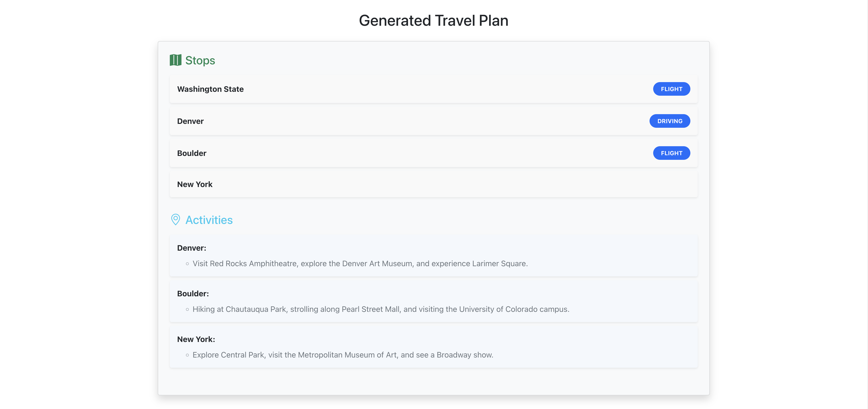The height and width of the screenshot is (409, 868).
Task: Select the Washington State stop name
Action: 210,89
